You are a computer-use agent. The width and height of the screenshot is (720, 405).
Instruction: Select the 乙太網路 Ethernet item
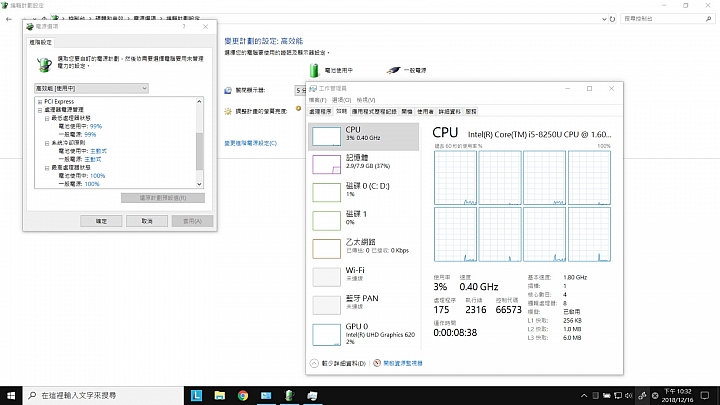pyautogui.click(x=364, y=248)
